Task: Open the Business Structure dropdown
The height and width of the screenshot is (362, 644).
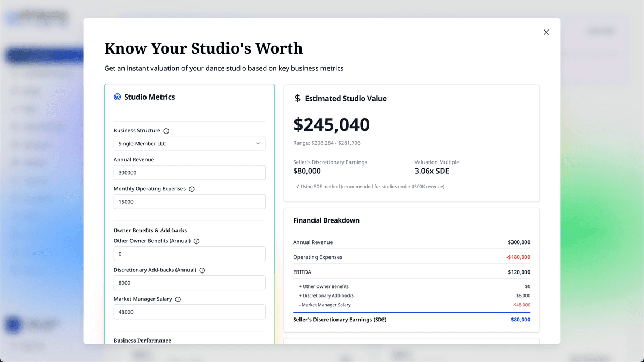Action: click(x=189, y=143)
